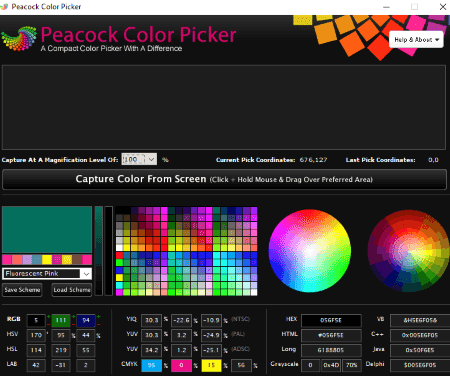Pick pure red from palette grid's first column
The image size is (450, 376).
(119, 255)
